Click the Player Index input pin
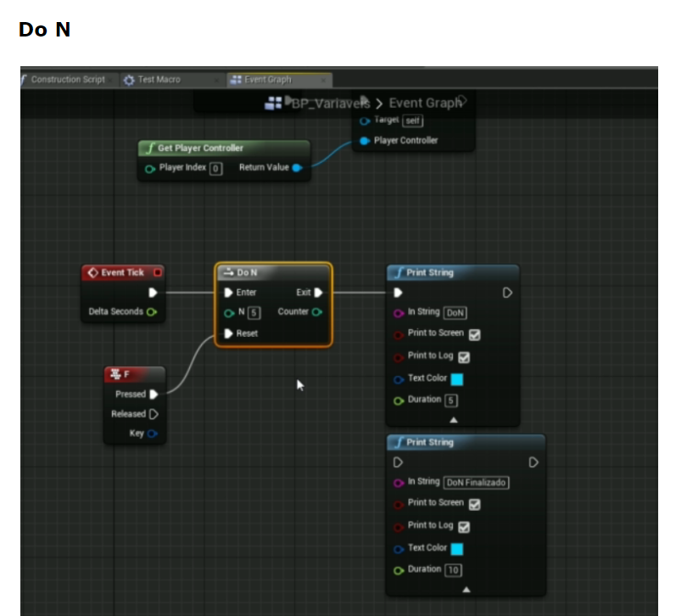This screenshot has width=676, height=616. pyautogui.click(x=149, y=169)
